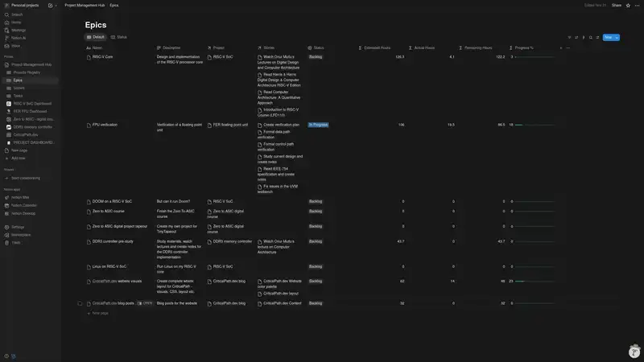Click New page at the table bottom
The height and width of the screenshot is (362, 644).
point(97,313)
